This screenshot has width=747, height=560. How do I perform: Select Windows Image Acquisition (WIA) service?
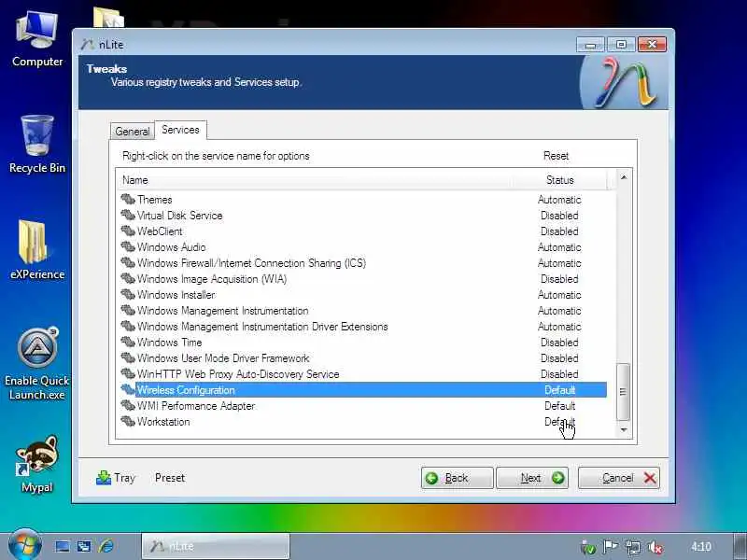pyautogui.click(x=363, y=278)
